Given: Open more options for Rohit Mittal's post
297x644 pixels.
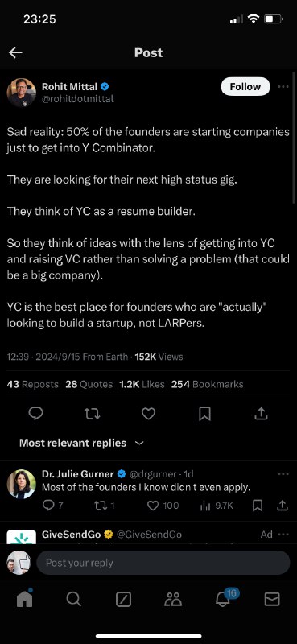Looking at the screenshot, I should [283, 87].
